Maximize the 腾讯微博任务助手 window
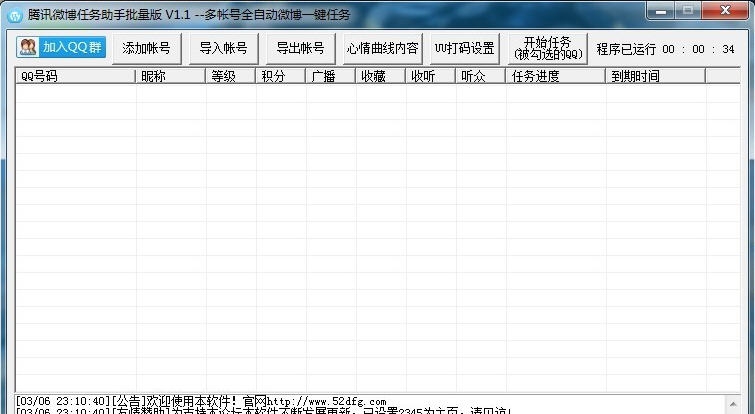Image resolution: width=755 pixels, height=414 pixels. pyautogui.click(x=688, y=11)
